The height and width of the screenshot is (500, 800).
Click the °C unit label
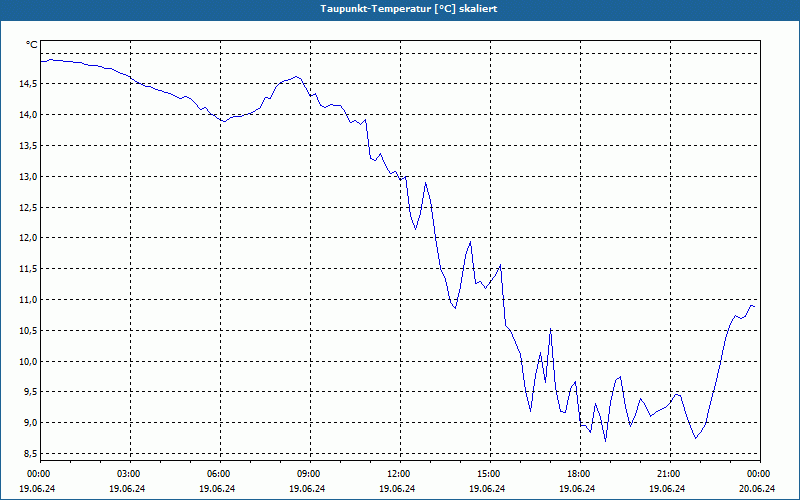click(32, 45)
